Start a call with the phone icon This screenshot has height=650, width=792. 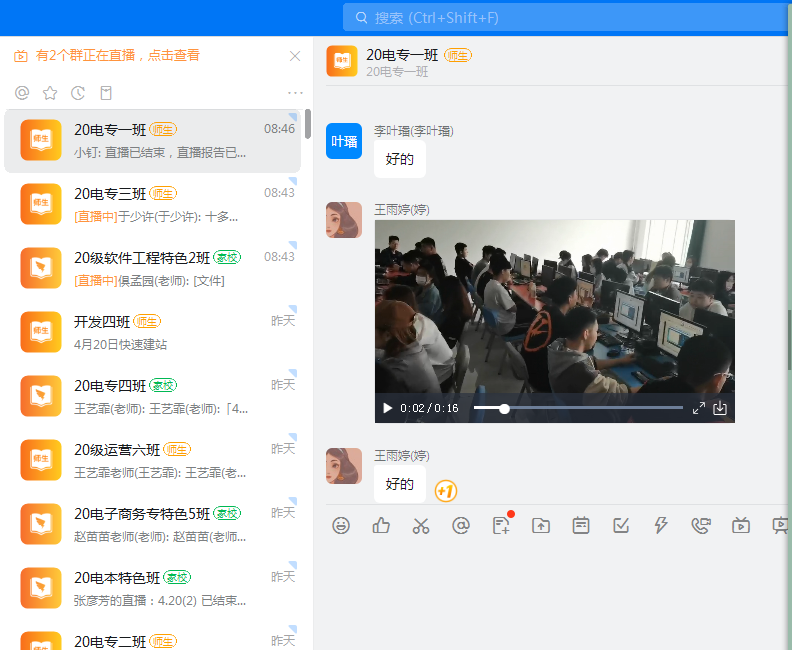click(701, 525)
